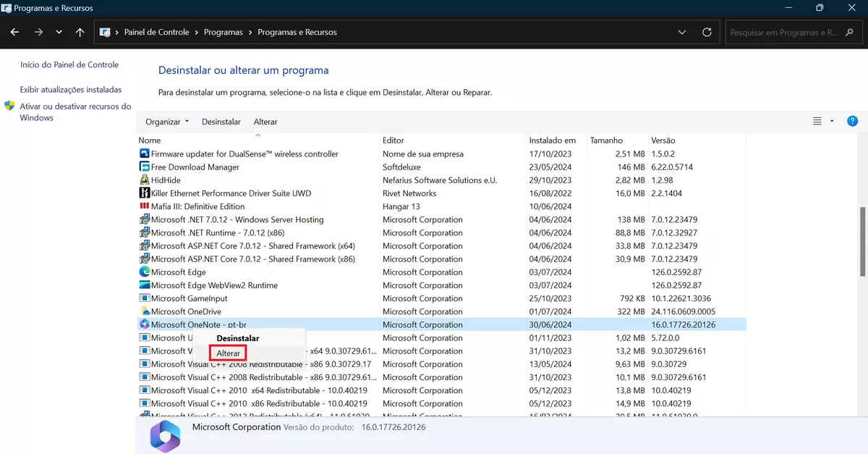
Task: Select Microsoft .NET Runtime 7.0.12 (x86) icon
Action: [x=144, y=233]
